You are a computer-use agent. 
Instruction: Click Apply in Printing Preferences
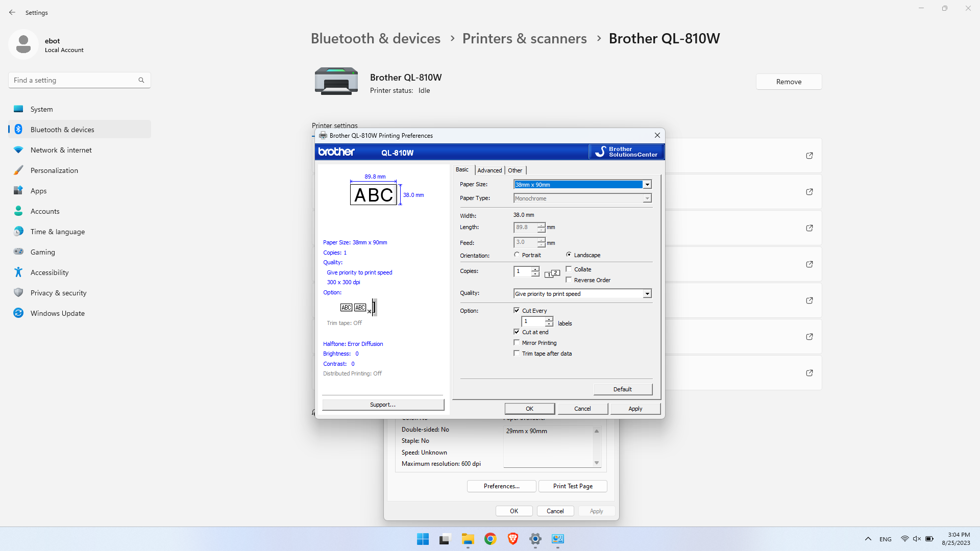point(635,409)
